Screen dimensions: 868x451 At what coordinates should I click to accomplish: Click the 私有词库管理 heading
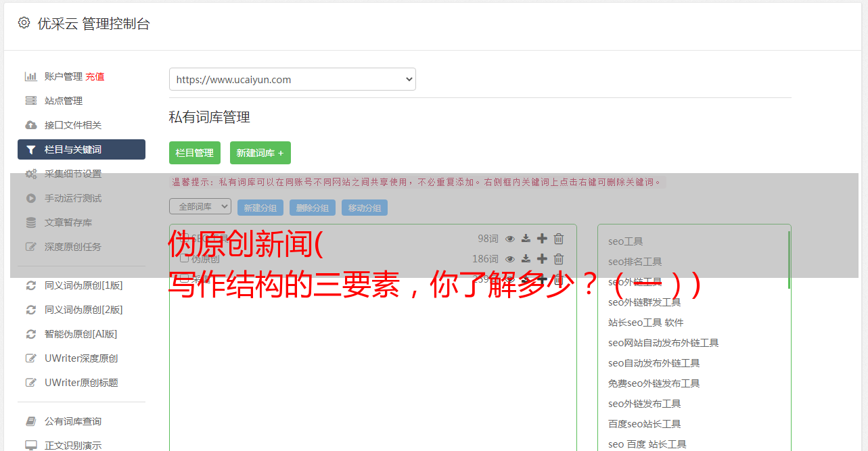click(210, 117)
